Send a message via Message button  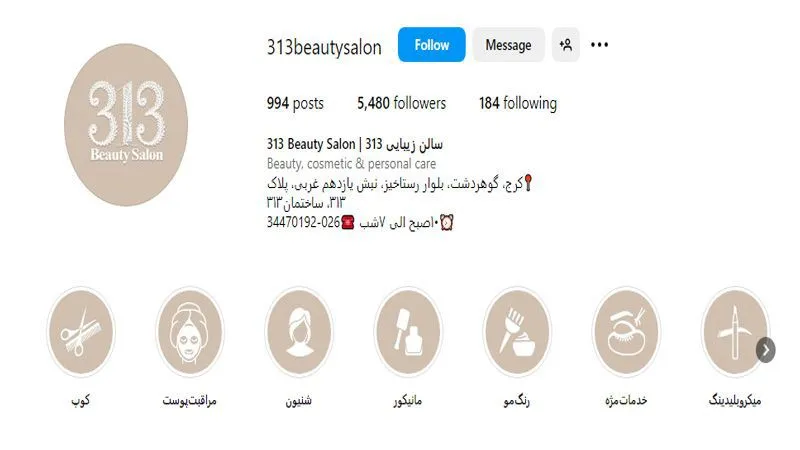pos(508,45)
